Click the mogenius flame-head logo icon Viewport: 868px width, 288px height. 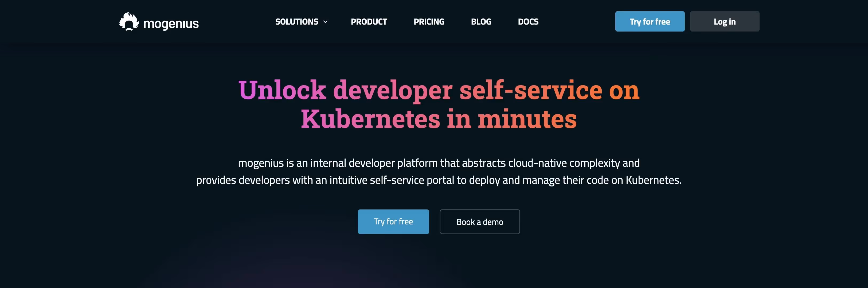[x=129, y=22]
